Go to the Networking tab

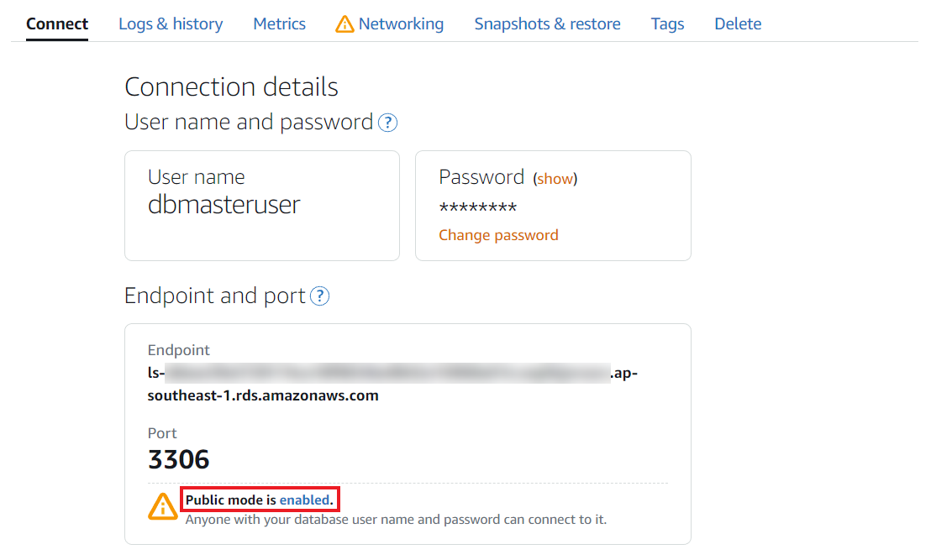pos(401,24)
